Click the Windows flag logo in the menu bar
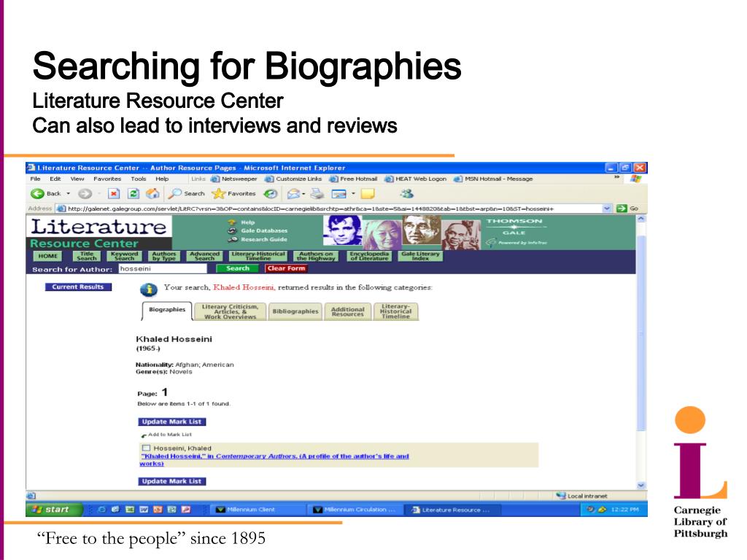 (x=635, y=179)
